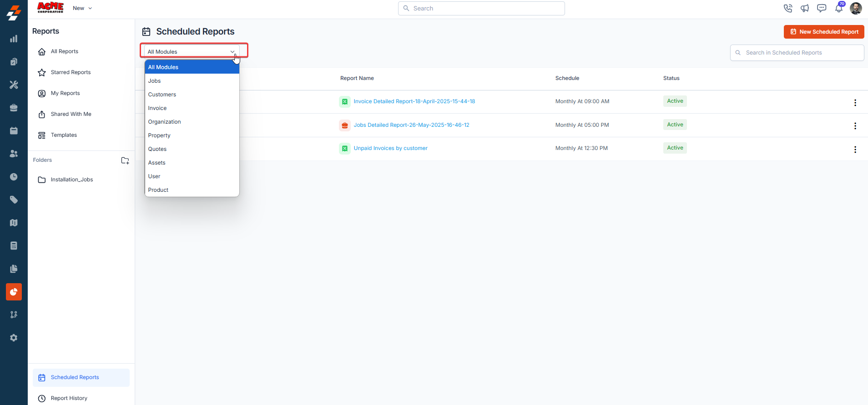Expand the New dropdown in header
Viewport: 868px width, 405px height.
82,8
